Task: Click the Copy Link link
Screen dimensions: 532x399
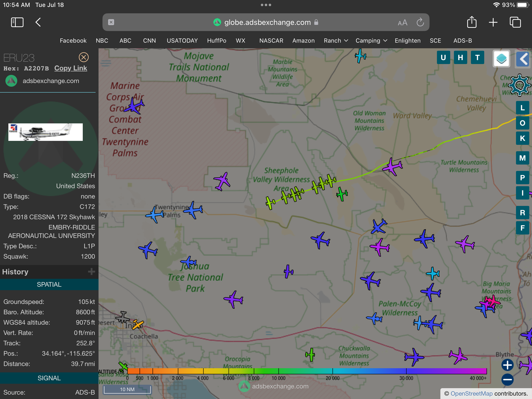Action: [x=71, y=68]
